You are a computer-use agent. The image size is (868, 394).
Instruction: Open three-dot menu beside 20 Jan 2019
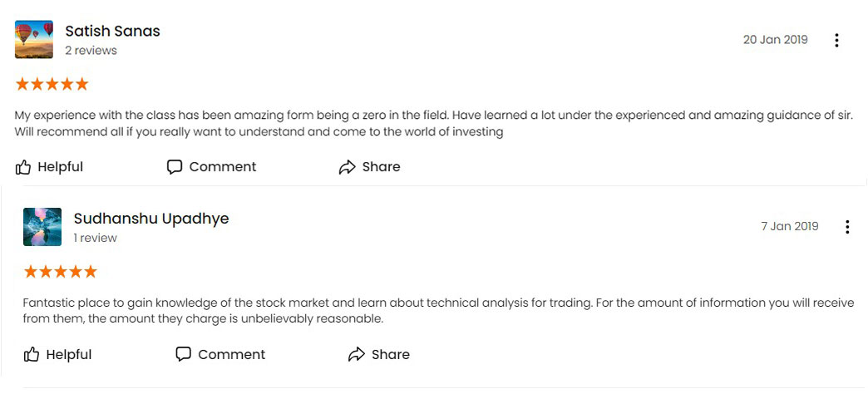[x=836, y=41]
